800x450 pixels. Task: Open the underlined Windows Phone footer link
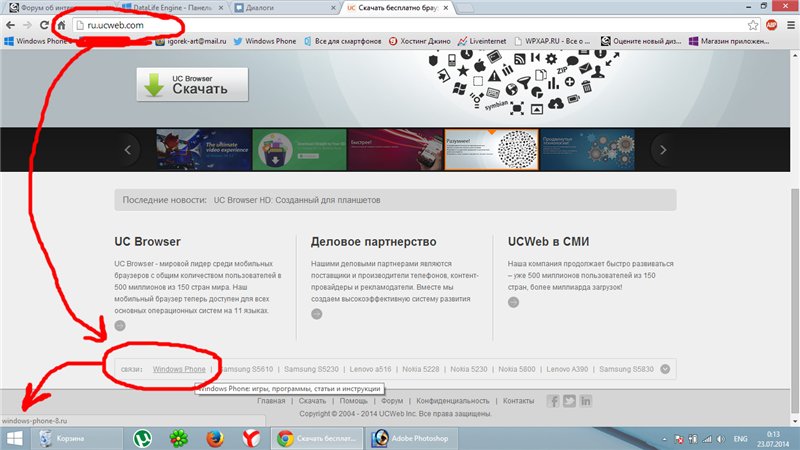[x=179, y=369]
